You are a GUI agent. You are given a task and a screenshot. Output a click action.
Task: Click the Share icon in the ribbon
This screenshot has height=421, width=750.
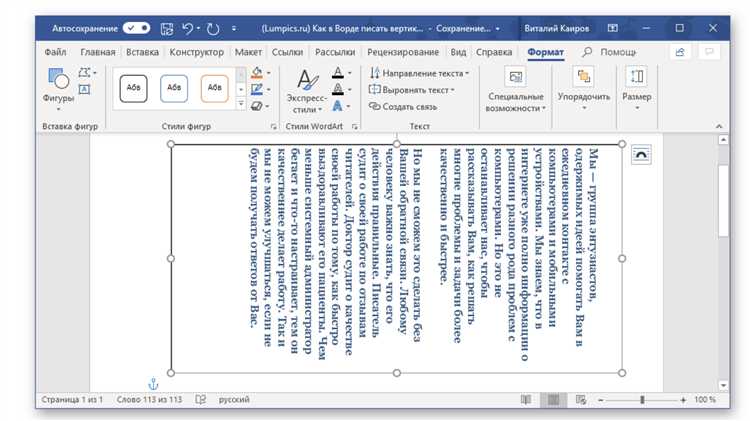[x=682, y=51]
